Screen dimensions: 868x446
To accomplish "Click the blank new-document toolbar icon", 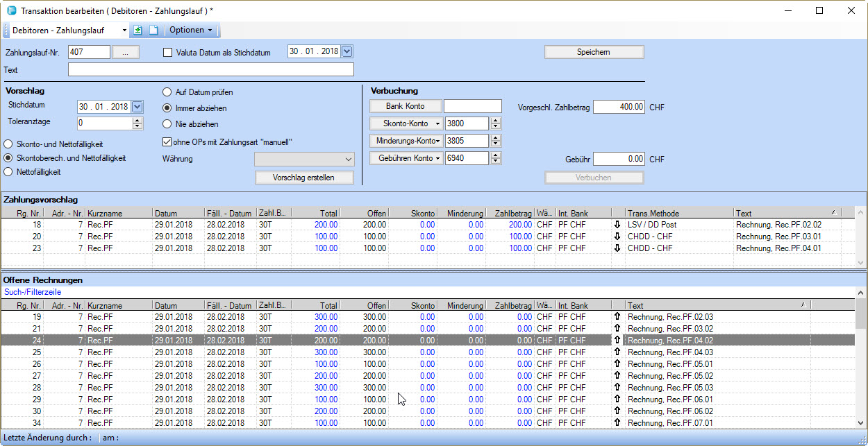I will 153,31.
